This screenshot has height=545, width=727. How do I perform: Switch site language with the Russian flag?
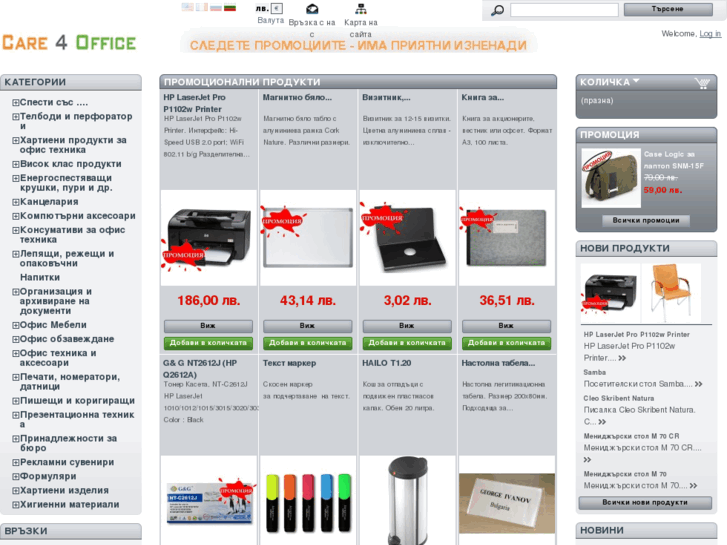[216, 7]
